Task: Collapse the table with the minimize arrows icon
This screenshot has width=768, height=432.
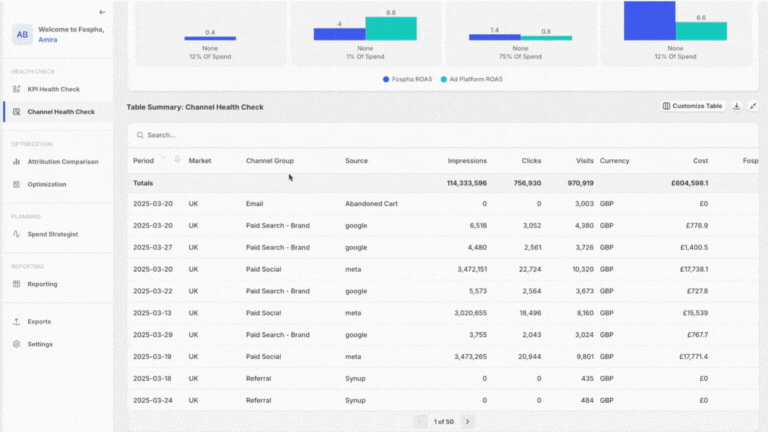Action: [753, 106]
